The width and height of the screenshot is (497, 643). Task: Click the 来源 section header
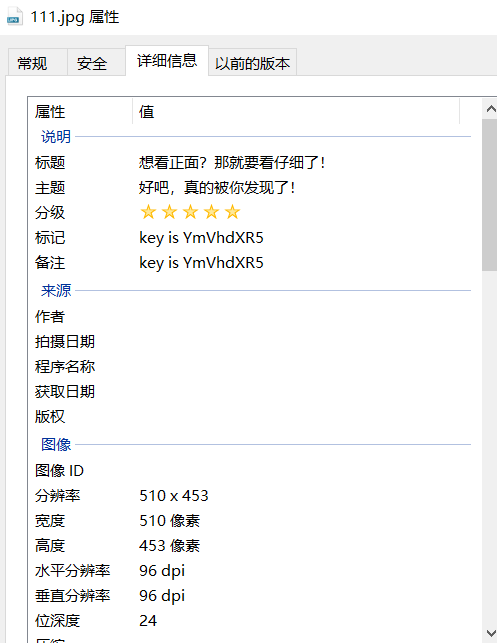pos(56,291)
